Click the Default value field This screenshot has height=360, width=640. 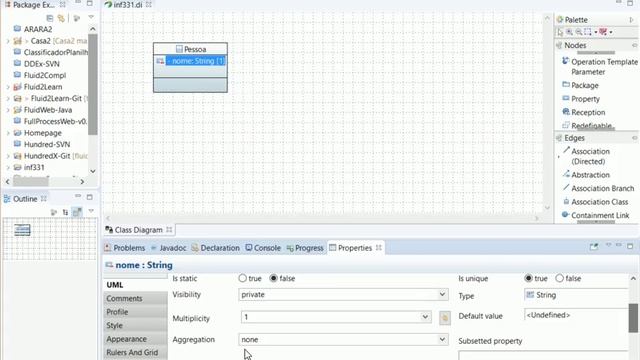point(576,315)
